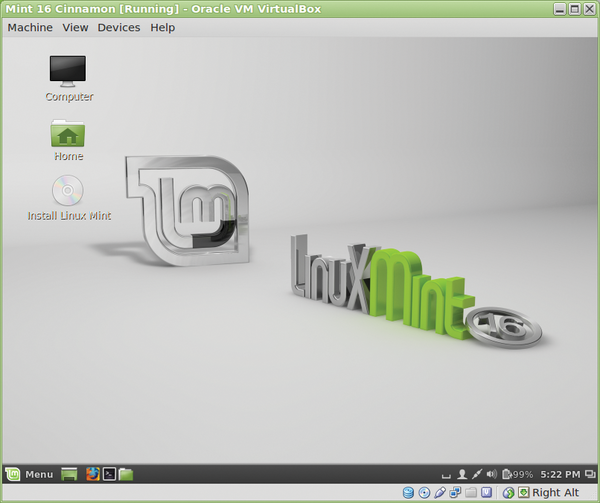Screen dimensions: 600x503
Task: Click the VirtualBox mouse integration status icon
Action: tap(508, 493)
